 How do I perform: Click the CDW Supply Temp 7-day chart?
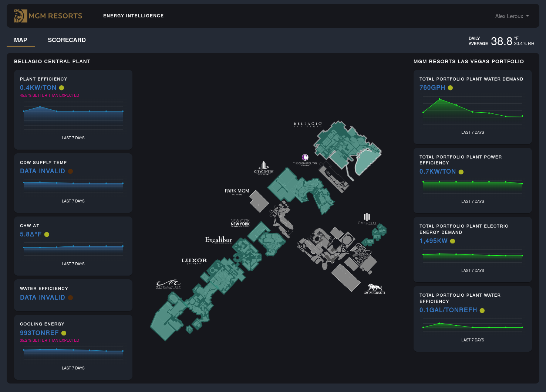[x=73, y=186]
